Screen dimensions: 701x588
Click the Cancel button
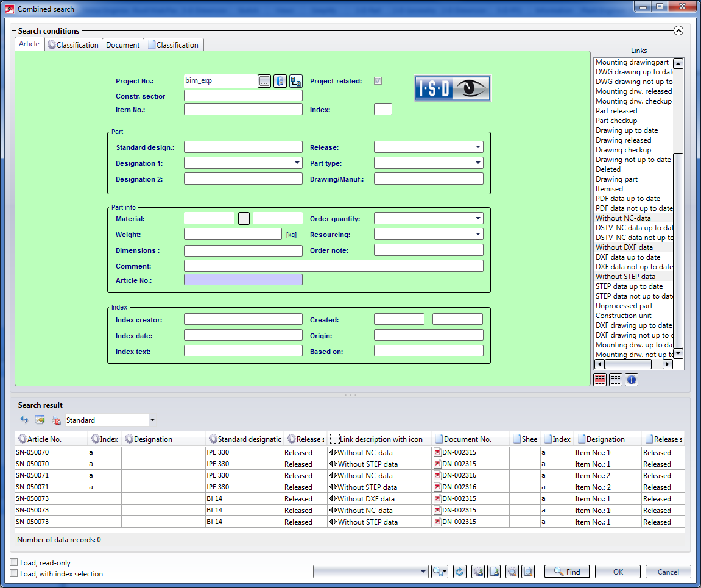(x=668, y=572)
